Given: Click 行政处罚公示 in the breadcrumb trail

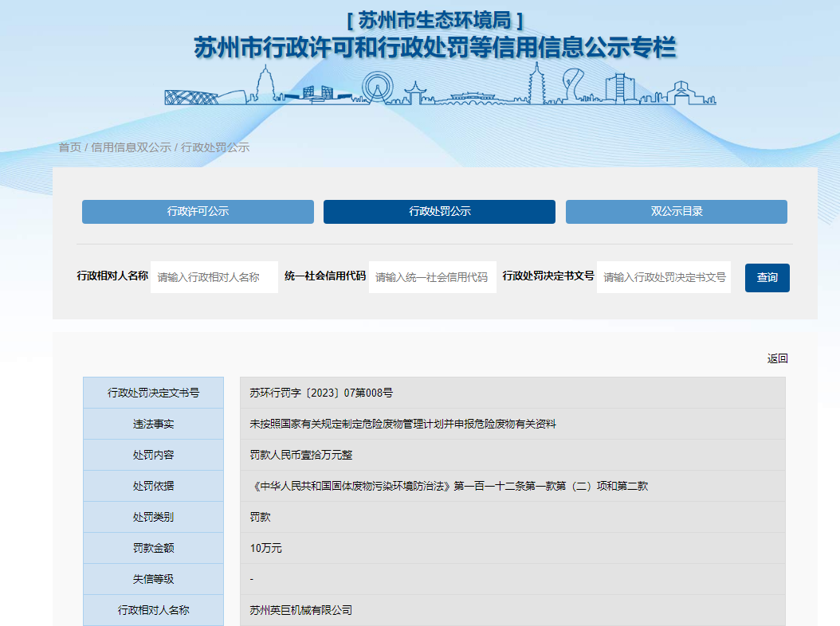Looking at the screenshot, I should click(215, 147).
